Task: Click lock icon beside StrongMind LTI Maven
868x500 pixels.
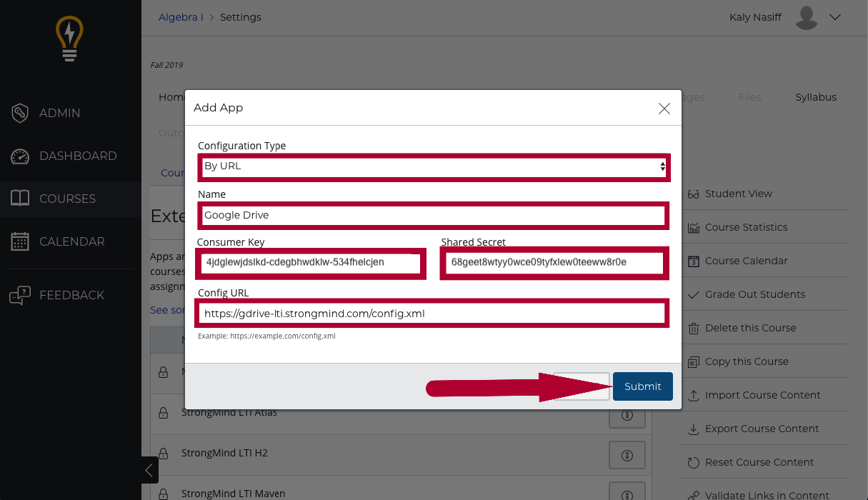Action: point(163,494)
